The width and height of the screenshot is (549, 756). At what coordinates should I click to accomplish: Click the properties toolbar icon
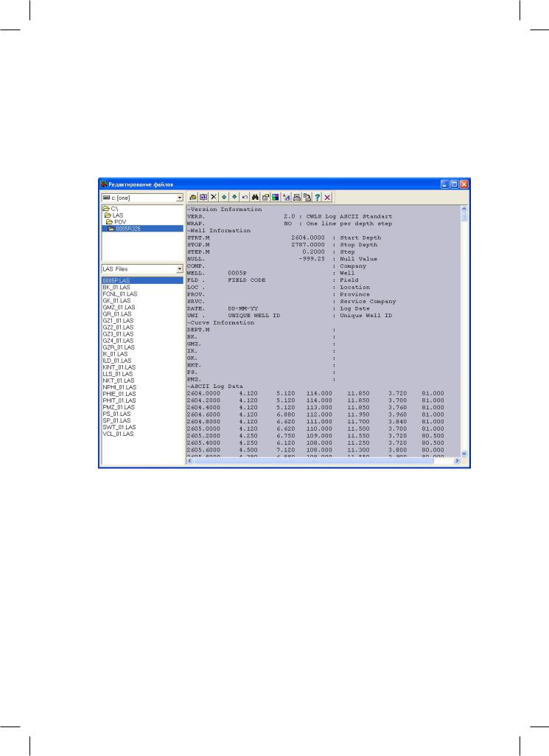(265, 197)
